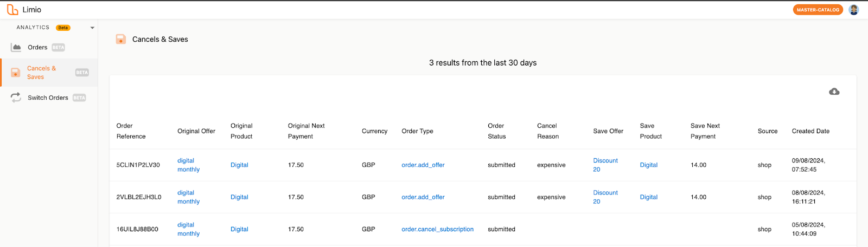The width and height of the screenshot is (868, 247).
Task: Click the Limio logo icon
Action: pos(12,10)
